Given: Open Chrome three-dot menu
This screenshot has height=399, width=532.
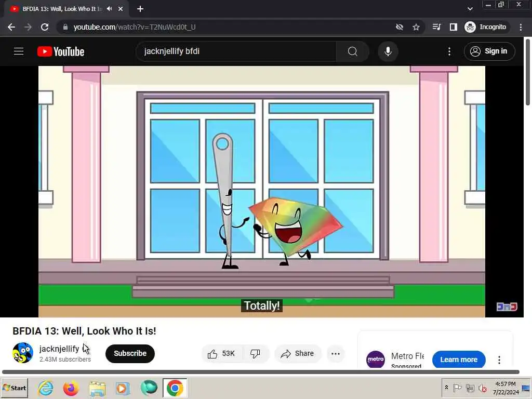Looking at the screenshot, I should tap(521, 27).
